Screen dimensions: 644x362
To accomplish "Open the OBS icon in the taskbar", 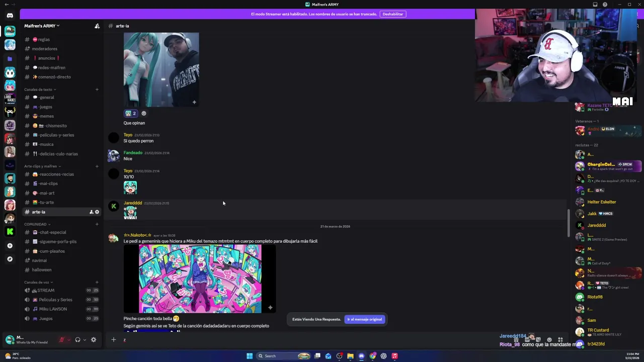I will (339, 356).
